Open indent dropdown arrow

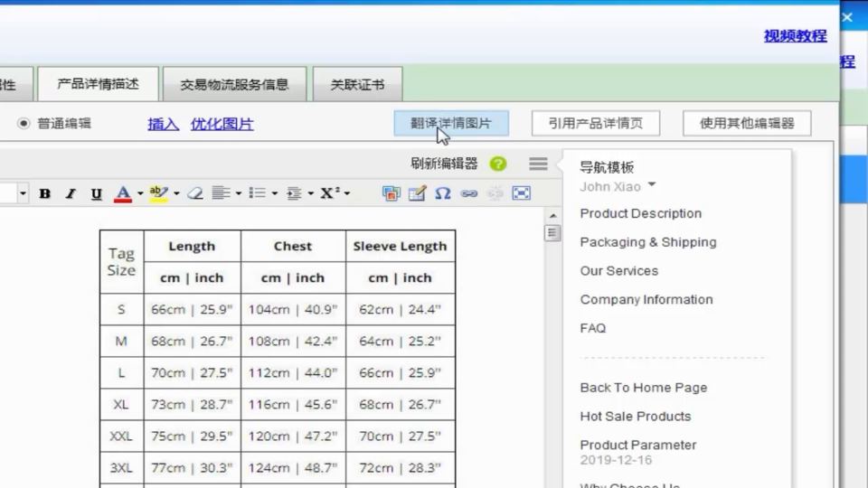click(x=310, y=193)
